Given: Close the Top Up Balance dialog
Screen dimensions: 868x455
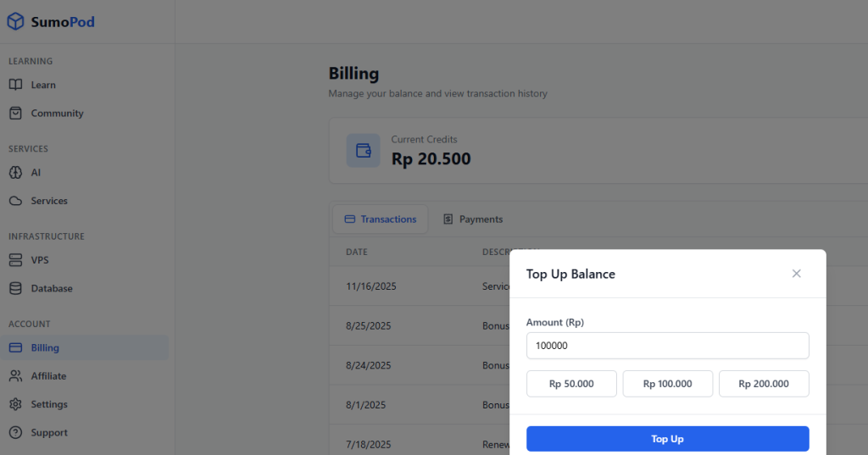Looking at the screenshot, I should pyautogui.click(x=796, y=274).
